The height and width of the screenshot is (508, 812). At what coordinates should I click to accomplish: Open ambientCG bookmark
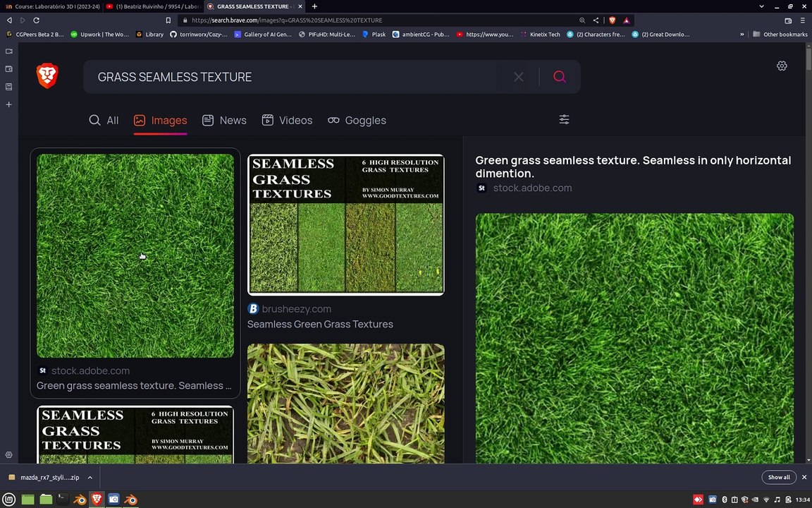pos(421,34)
